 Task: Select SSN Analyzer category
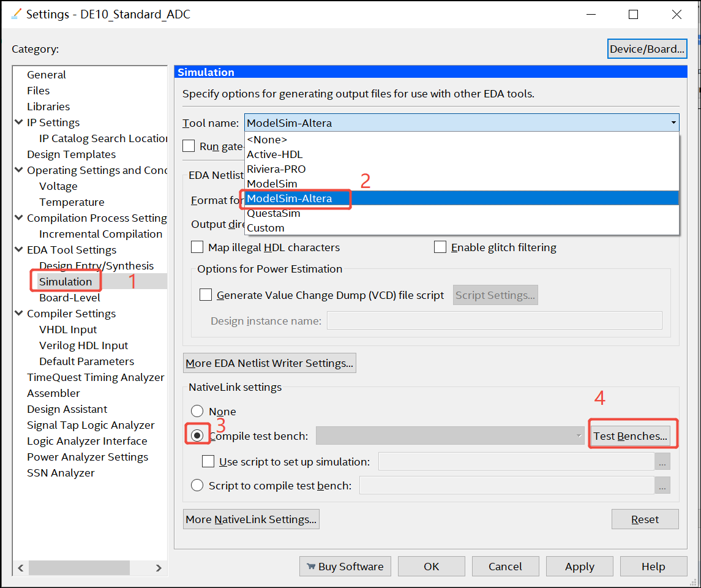coord(61,473)
